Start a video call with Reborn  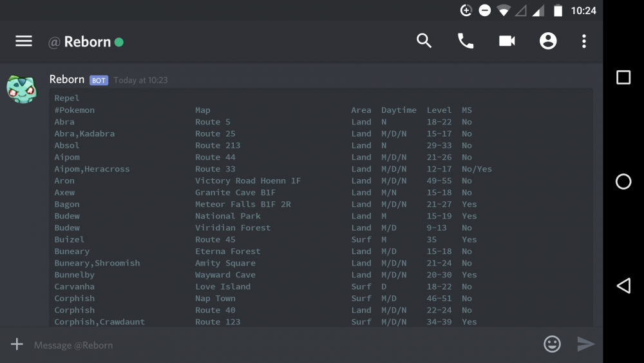click(507, 41)
